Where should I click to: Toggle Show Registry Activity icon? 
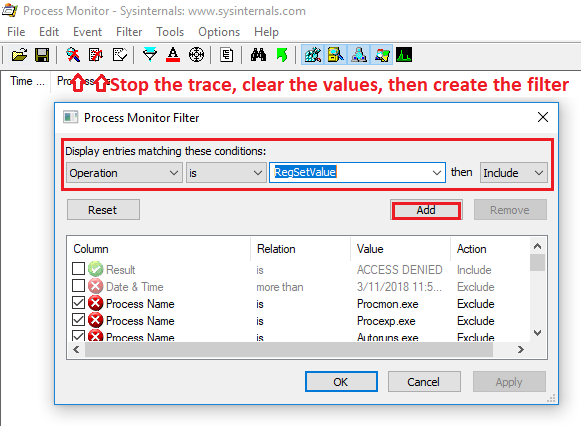[313, 55]
